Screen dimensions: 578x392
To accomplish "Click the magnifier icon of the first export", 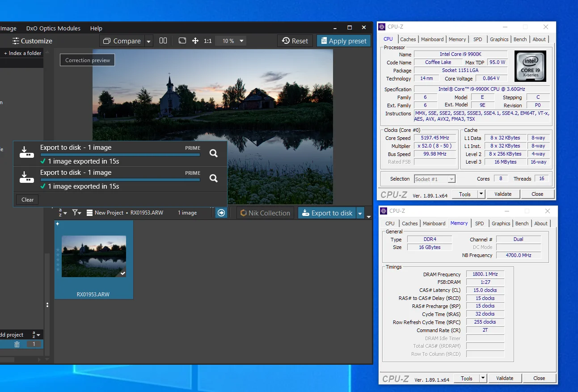I will [x=214, y=153].
